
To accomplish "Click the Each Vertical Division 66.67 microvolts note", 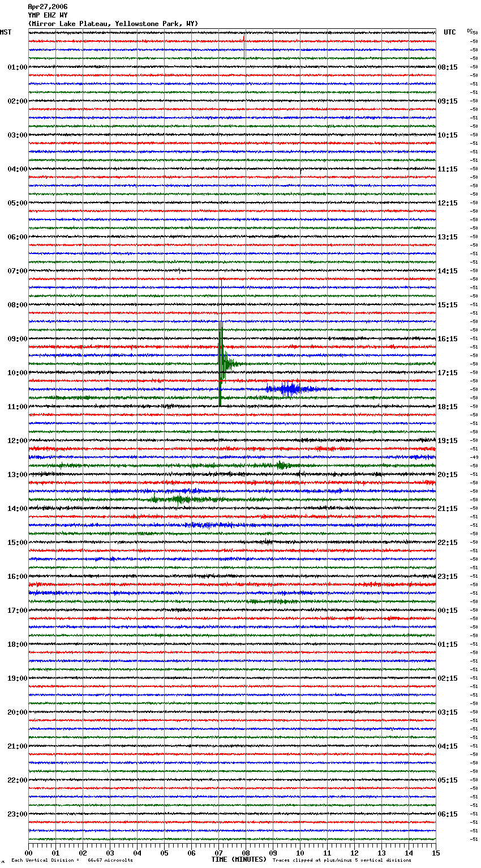I will (x=72, y=861).
